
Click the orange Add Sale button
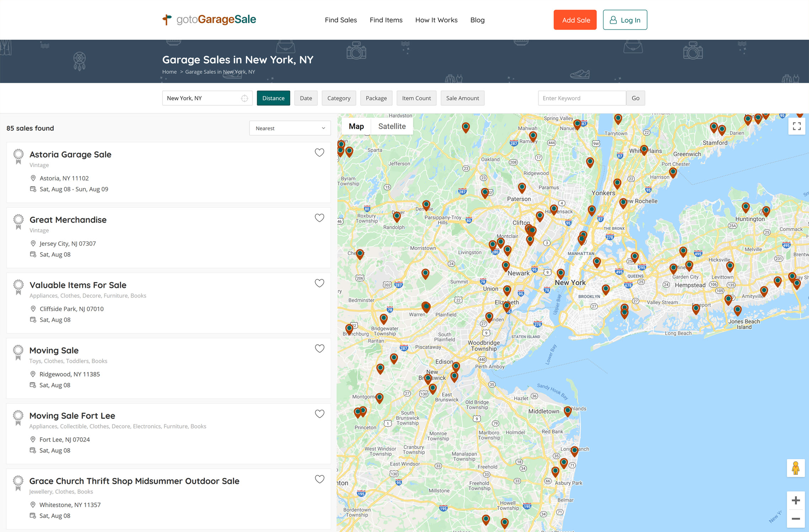(575, 20)
